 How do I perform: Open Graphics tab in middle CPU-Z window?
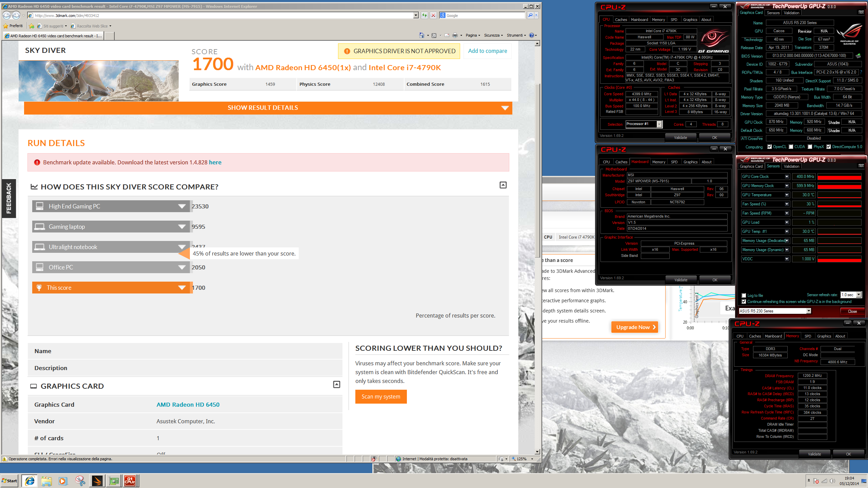coord(690,162)
